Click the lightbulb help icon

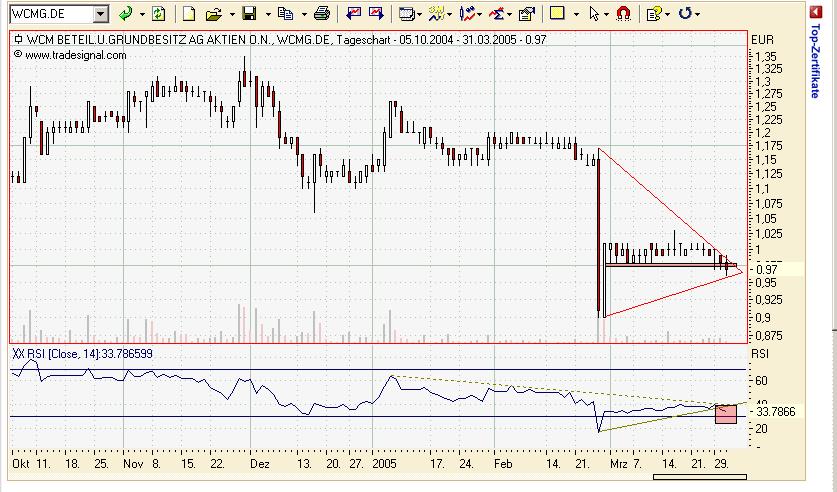click(x=653, y=13)
